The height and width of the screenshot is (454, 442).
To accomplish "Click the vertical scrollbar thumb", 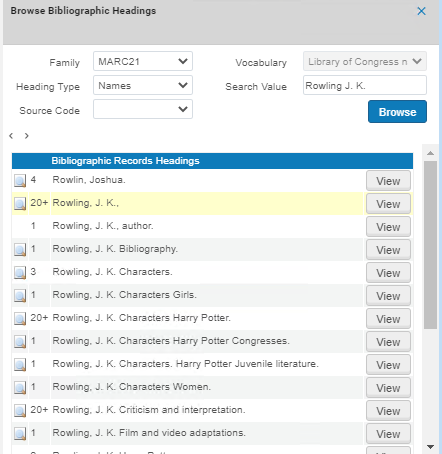I will [430, 245].
